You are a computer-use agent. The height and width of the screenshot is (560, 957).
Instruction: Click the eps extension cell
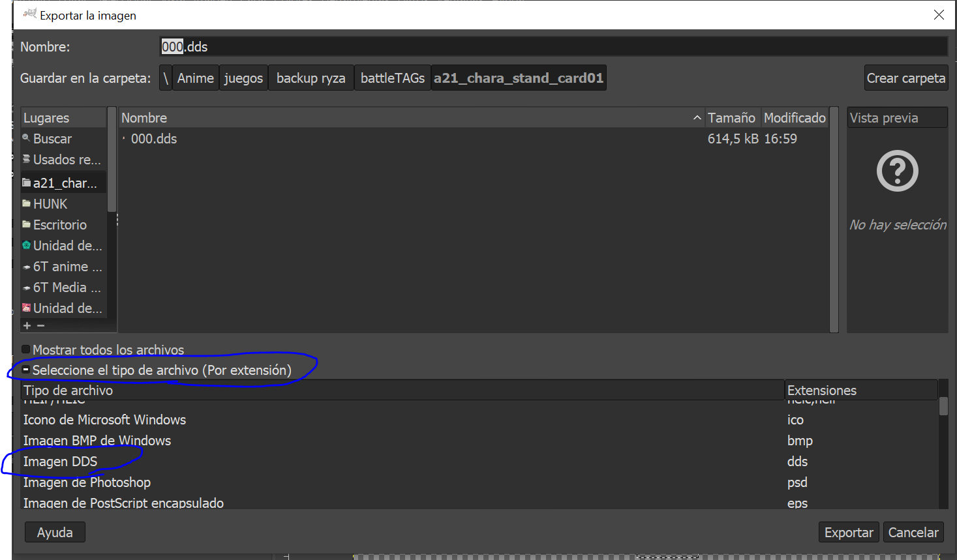click(x=797, y=503)
